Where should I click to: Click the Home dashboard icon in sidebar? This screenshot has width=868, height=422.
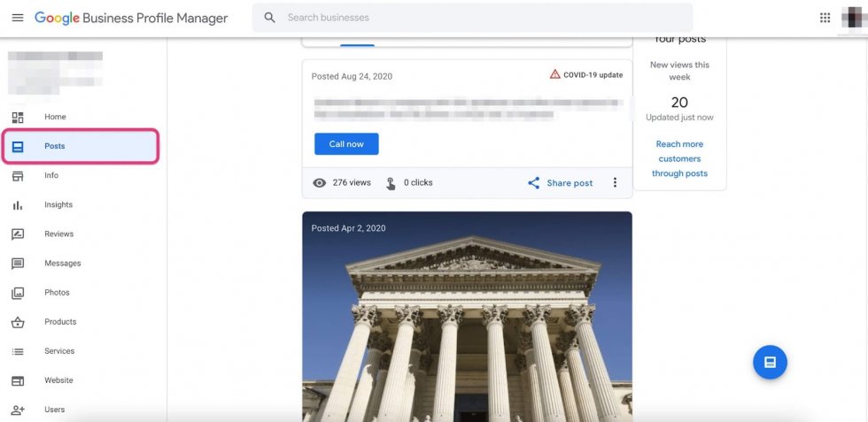click(x=18, y=118)
